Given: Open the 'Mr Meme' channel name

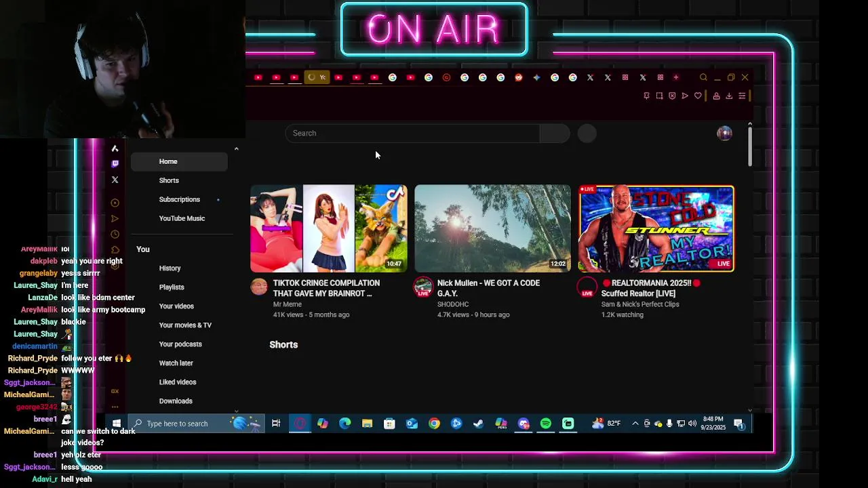Looking at the screenshot, I should 288,304.
